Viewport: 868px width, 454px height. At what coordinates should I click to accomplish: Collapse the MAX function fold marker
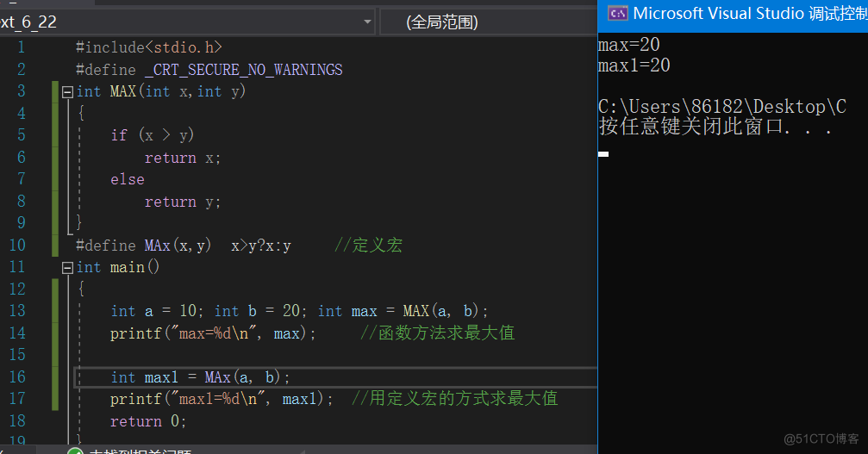67,92
